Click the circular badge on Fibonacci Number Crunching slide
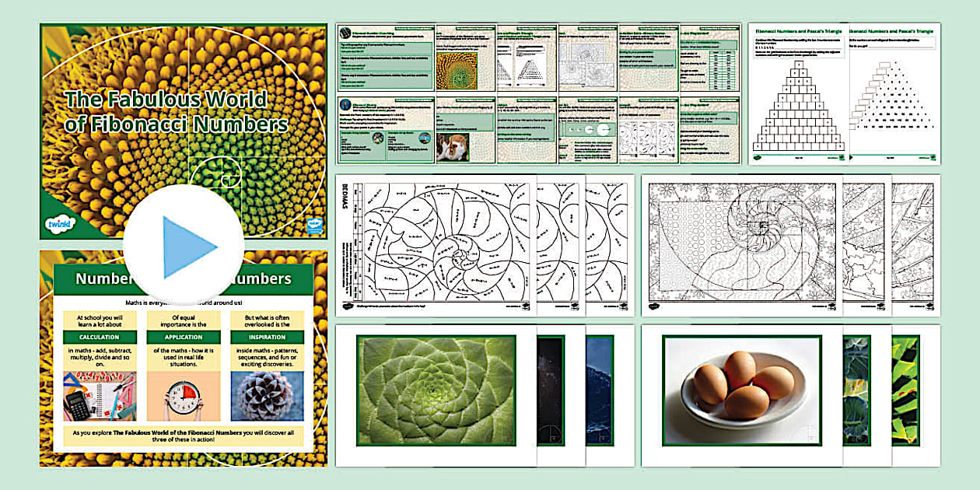 (x=345, y=32)
